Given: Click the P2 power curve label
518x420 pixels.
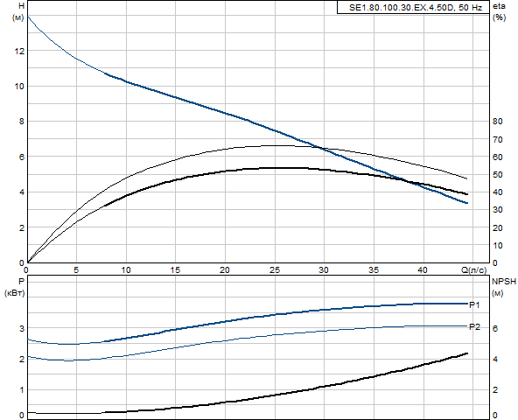Looking at the screenshot, I should (474, 327).
